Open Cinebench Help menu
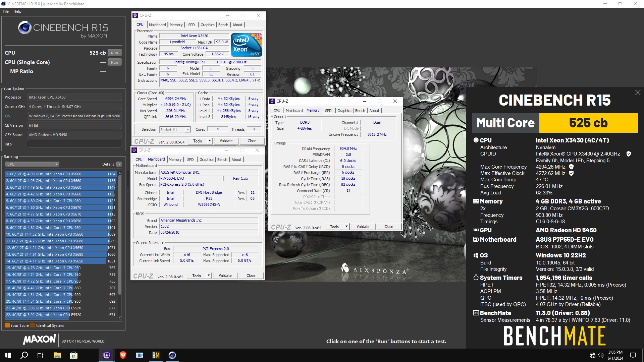644x362 pixels. point(17,11)
